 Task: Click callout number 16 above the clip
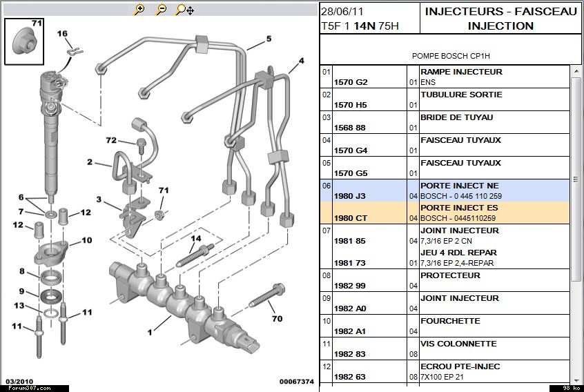coord(62,34)
